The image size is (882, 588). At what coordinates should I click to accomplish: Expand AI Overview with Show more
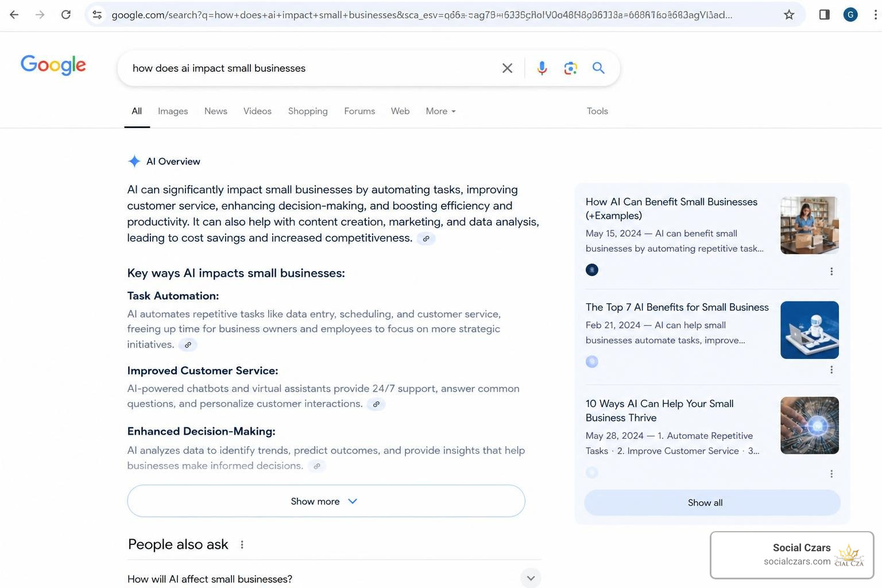(x=326, y=501)
